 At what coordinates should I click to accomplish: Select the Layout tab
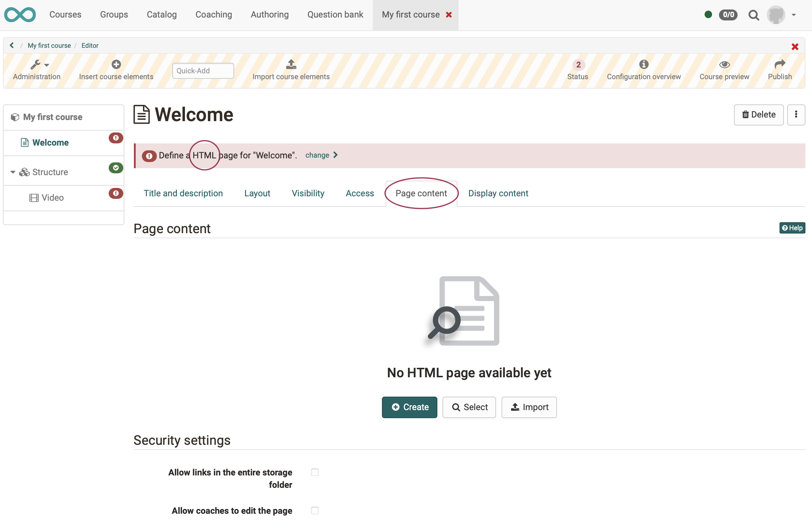click(x=257, y=193)
